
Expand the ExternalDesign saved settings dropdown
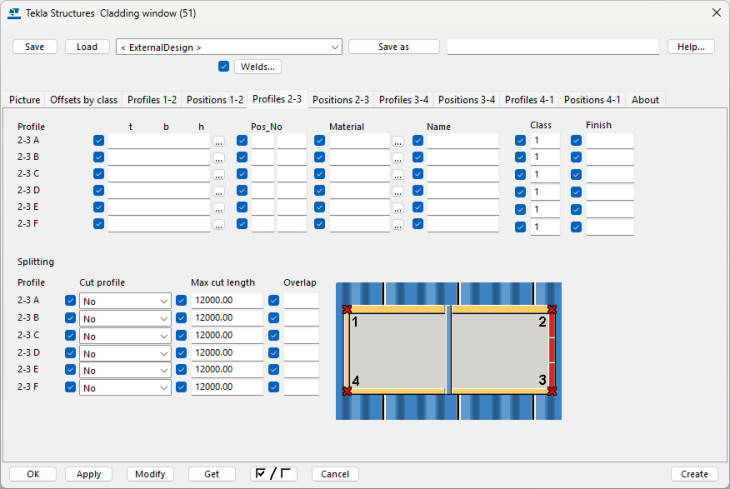334,47
